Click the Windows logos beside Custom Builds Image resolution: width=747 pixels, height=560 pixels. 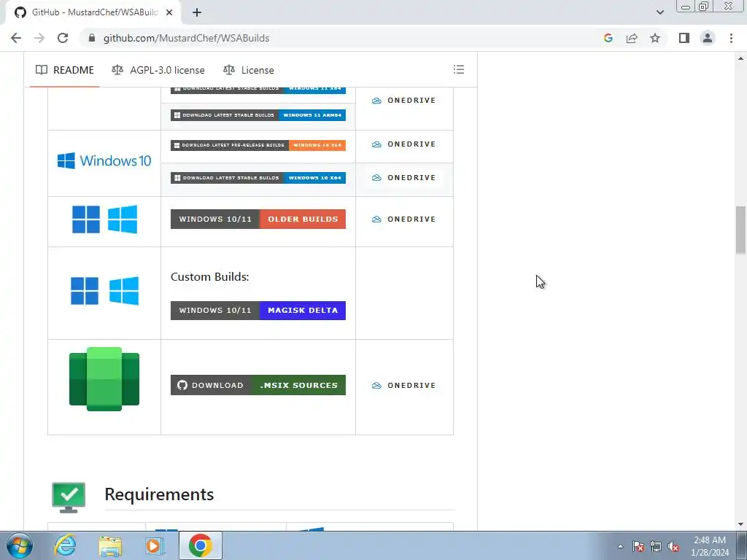pos(105,290)
